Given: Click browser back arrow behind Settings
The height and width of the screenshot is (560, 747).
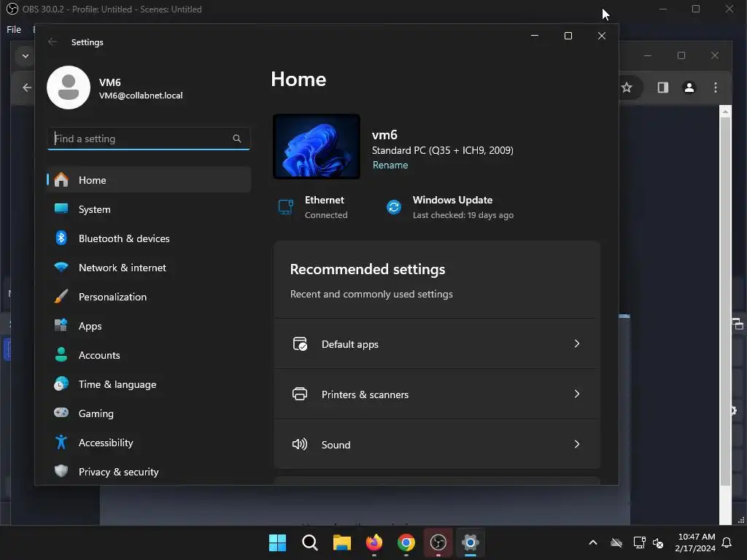Looking at the screenshot, I should coord(27,87).
